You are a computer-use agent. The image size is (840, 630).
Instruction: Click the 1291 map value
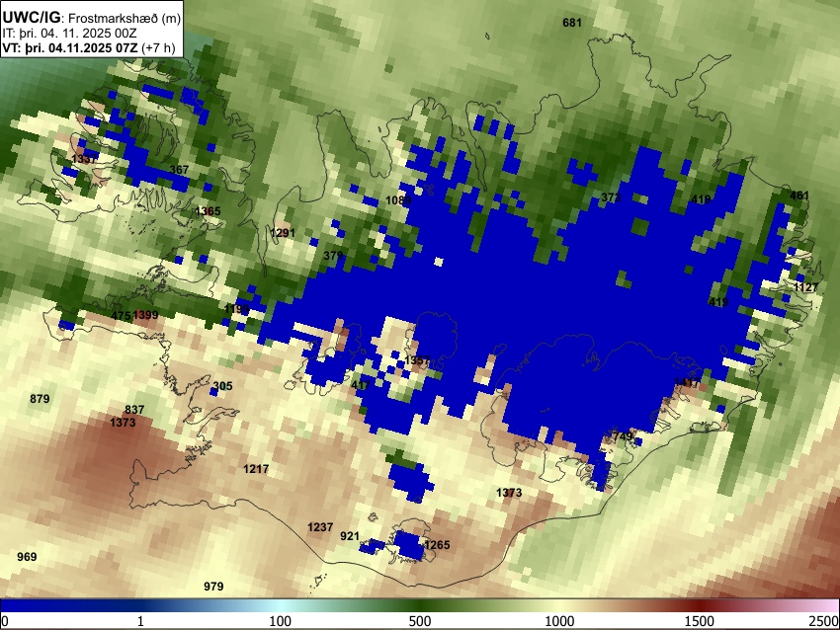(x=283, y=233)
